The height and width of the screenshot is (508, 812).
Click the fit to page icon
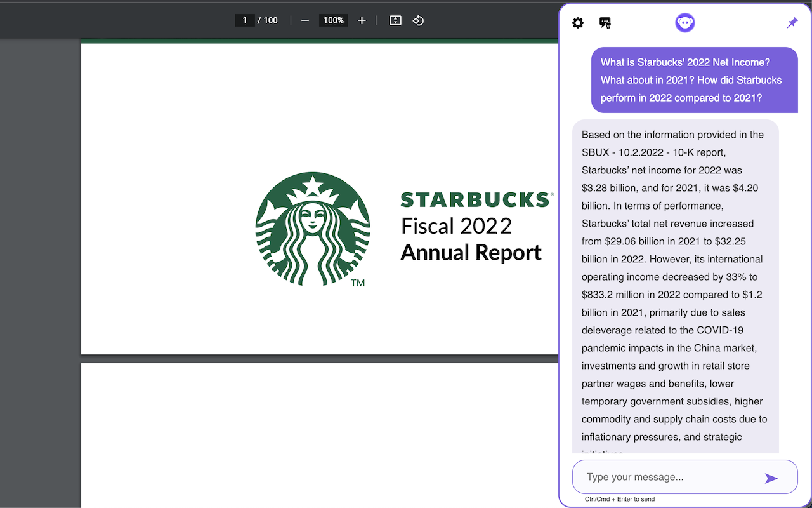(395, 20)
